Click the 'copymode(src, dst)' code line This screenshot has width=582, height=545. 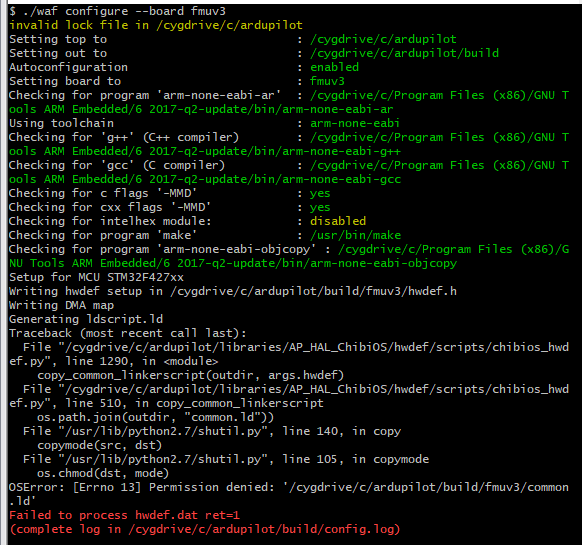point(99,445)
